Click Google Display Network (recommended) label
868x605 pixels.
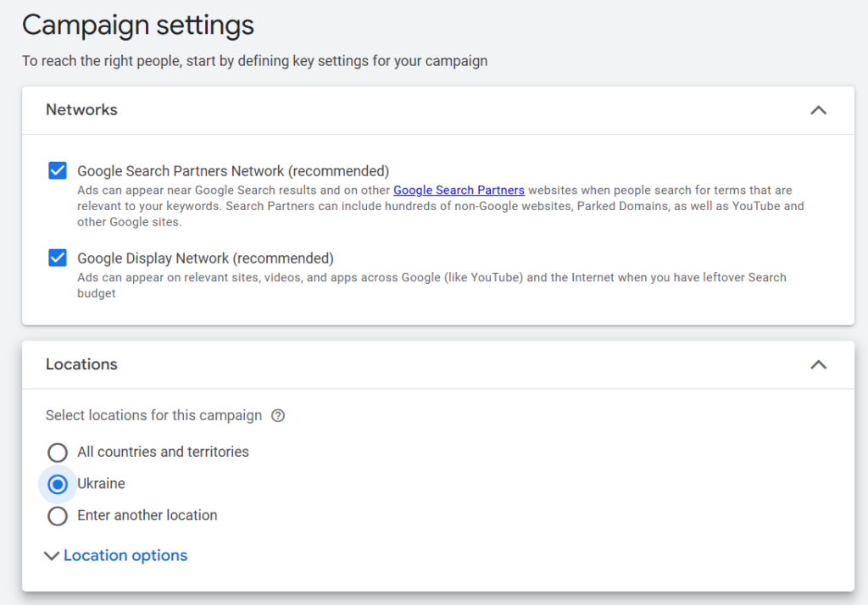pyautogui.click(x=205, y=258)
